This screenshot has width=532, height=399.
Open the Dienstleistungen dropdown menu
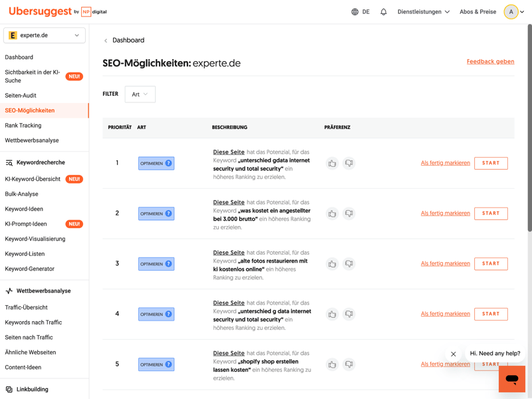click(x=424, y=12)
